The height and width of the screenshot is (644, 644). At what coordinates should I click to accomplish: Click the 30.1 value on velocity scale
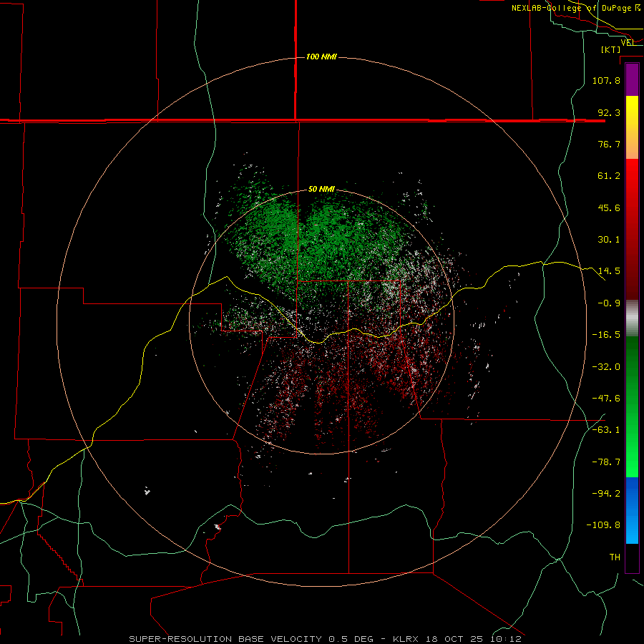pos(609,240)
